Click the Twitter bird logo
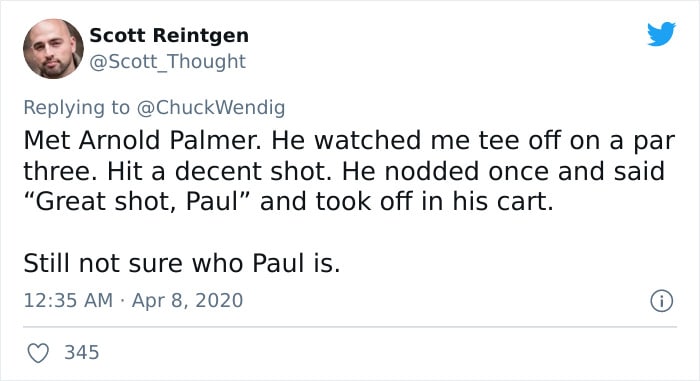This screenshot has height=381, width=700. [661, 33]
